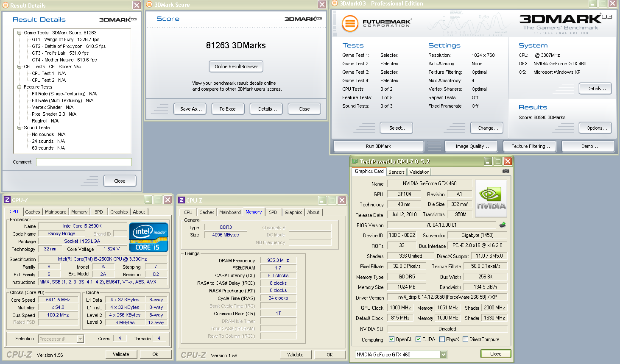Screen dimensions: 620x364
Task: Click Options... under the Results section
Action: click(x=595, y=128)
